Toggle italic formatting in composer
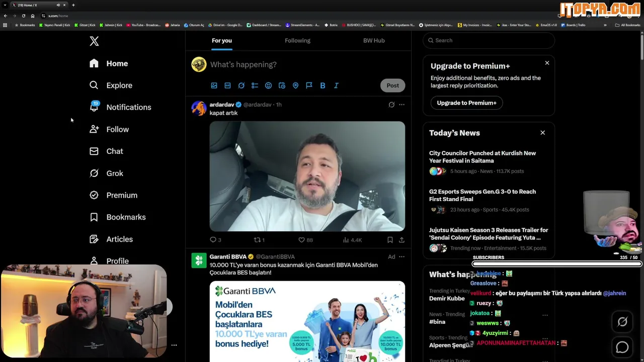The height and width of the screenshot is (362, 644). click(x=336, y=85)
